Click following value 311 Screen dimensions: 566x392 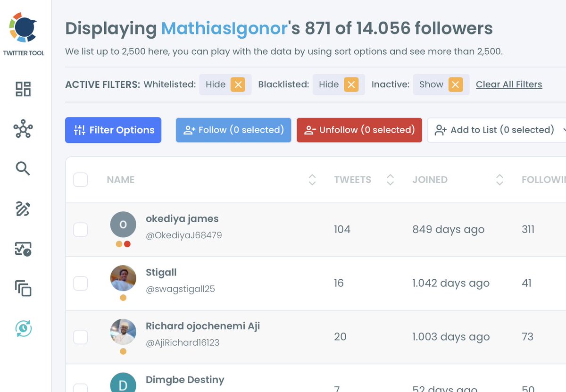click(528, 230)
